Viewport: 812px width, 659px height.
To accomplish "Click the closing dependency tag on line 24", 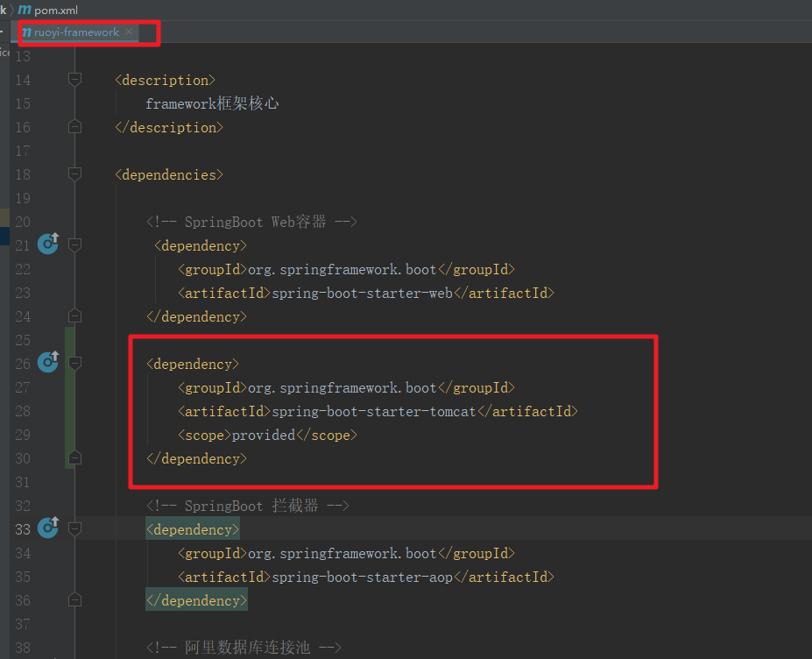I will [x=197, y=316].
